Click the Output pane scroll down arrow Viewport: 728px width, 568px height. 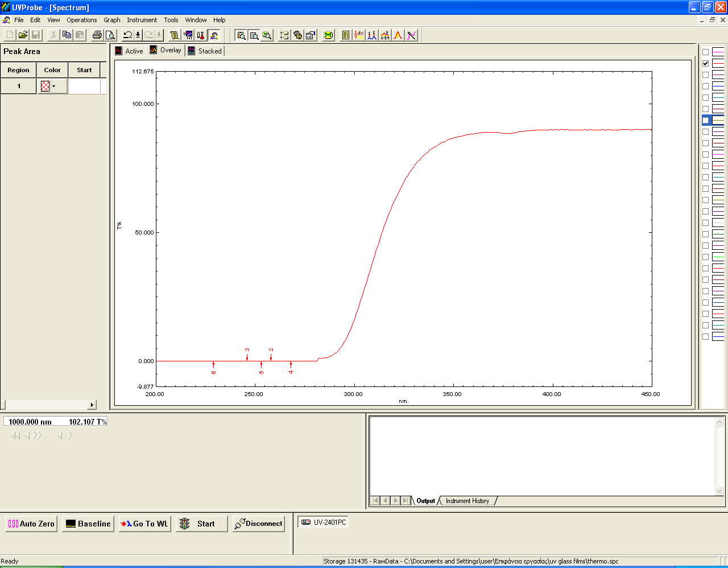719,491
